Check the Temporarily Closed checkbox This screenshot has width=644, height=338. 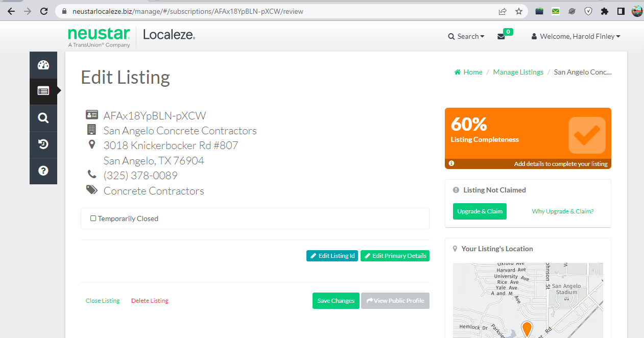tap(93, 219)
